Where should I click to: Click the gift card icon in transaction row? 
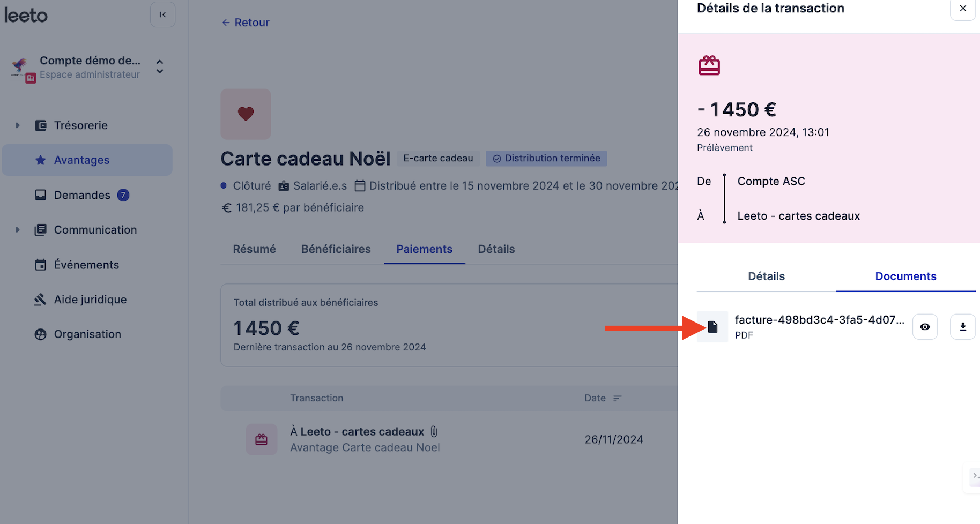262,439
